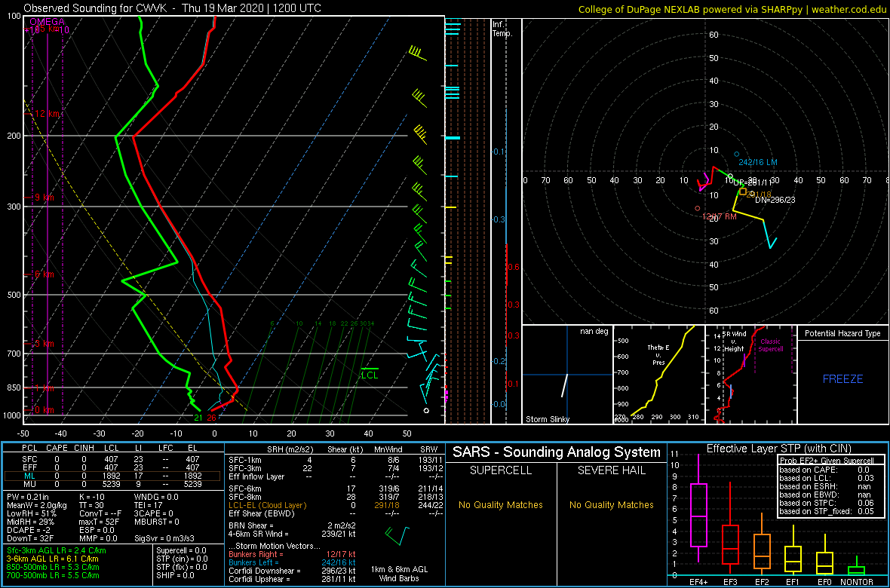Click the PW = 0.21in value
The image size is (890, 588).
click(28, 498)
